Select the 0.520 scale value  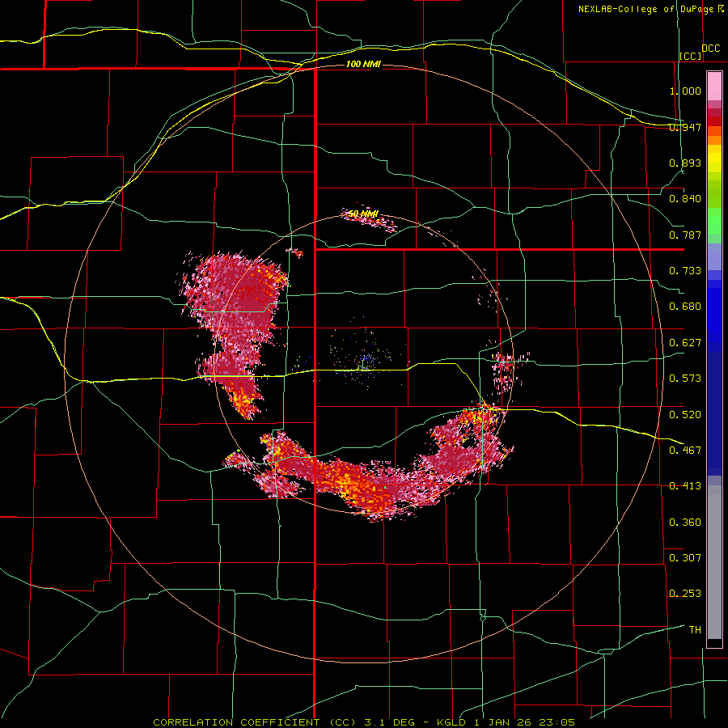coord(685,414)
